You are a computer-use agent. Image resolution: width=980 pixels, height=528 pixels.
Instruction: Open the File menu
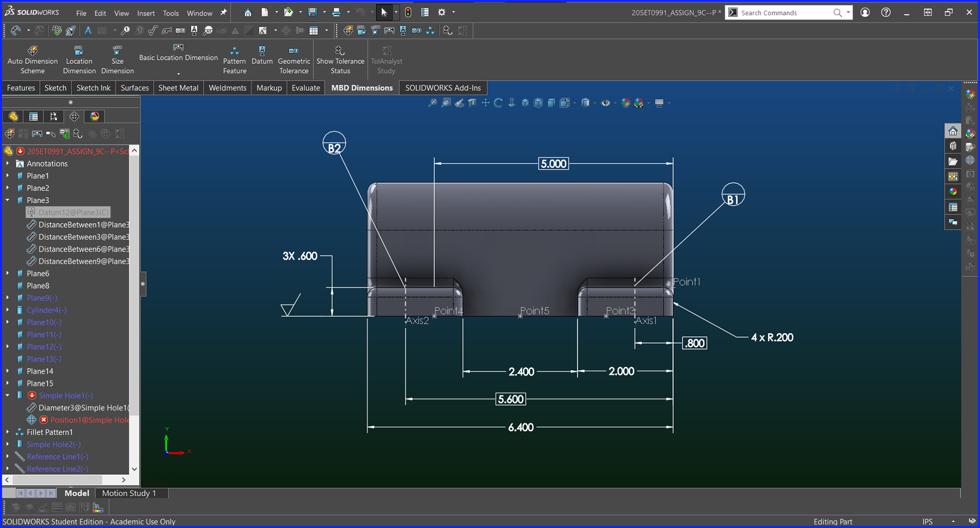click(x=81, y=13)
